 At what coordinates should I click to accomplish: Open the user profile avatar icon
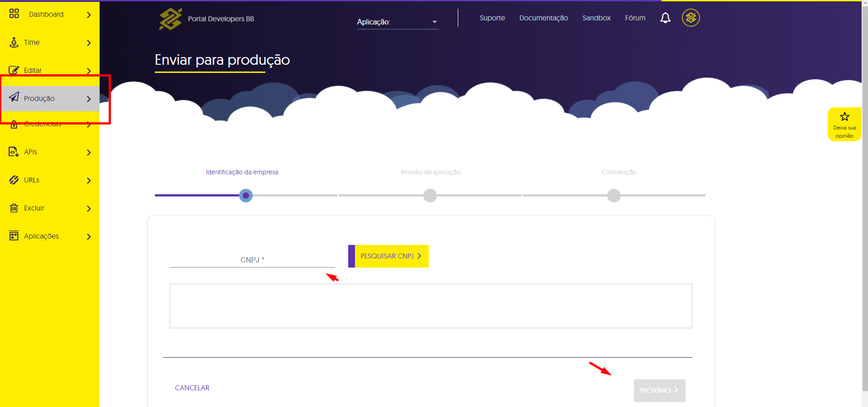pyautogui.click(x=691, y=18)
